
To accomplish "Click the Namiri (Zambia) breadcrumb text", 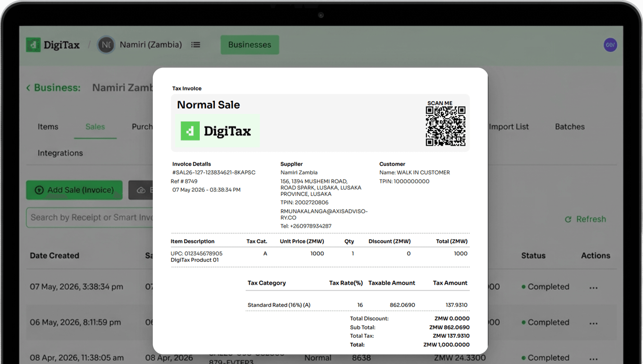I will pos(151,45).
